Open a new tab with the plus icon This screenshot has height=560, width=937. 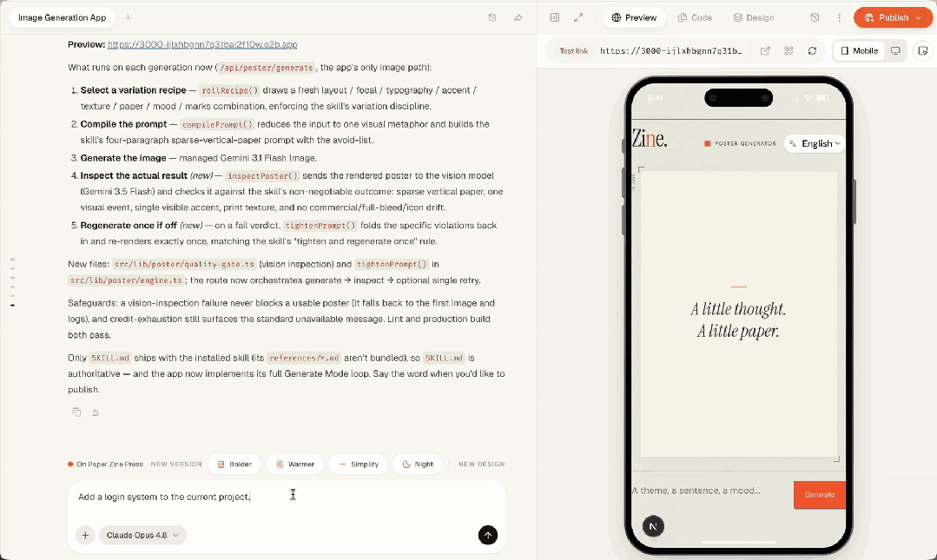(128, 18)
